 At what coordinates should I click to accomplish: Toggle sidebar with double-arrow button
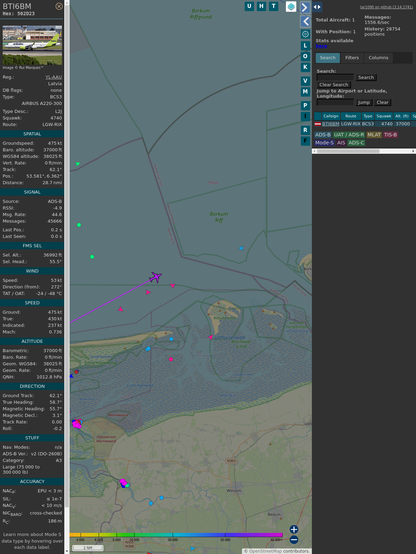click(317, 7)
